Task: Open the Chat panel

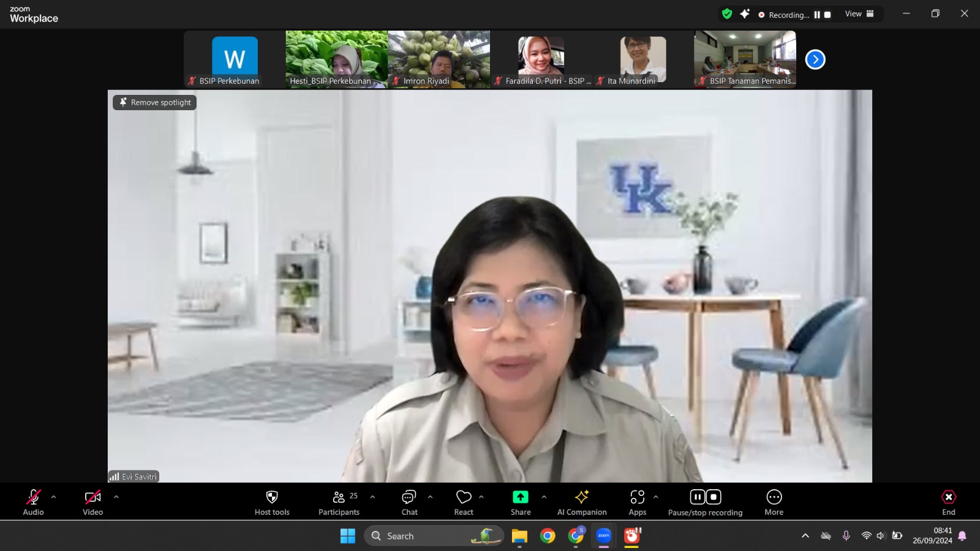Action: pyautogui.click(x=409, y=502)
